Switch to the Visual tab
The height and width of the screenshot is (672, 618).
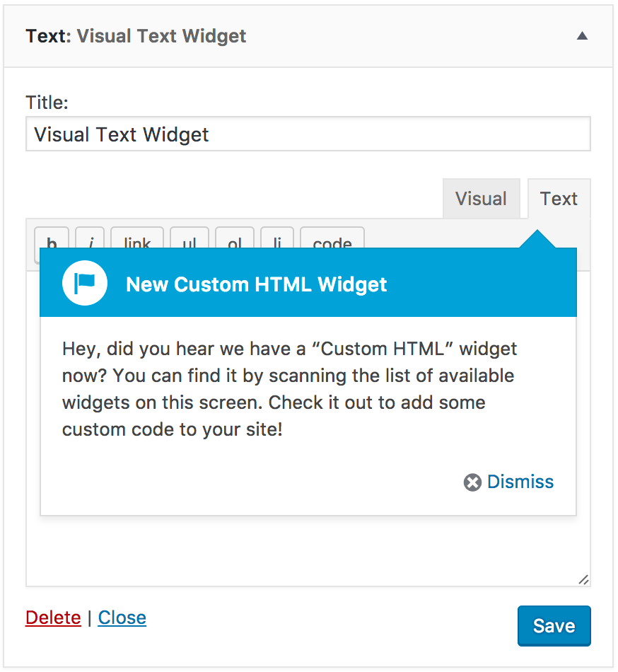482,199
